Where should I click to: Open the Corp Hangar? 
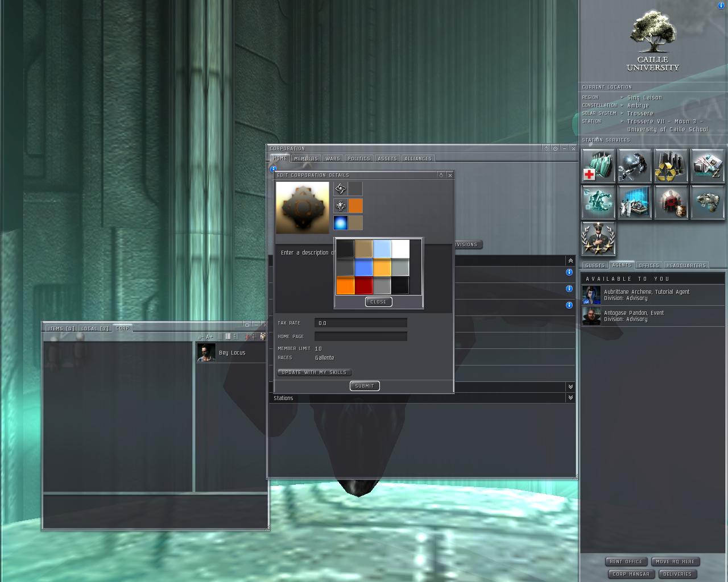pos(631,574)
